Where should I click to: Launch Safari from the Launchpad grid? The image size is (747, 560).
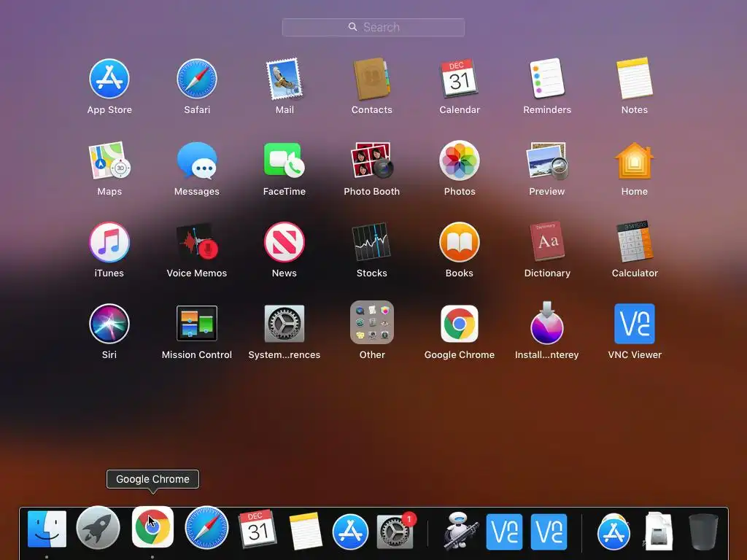[x=197, y=79]
